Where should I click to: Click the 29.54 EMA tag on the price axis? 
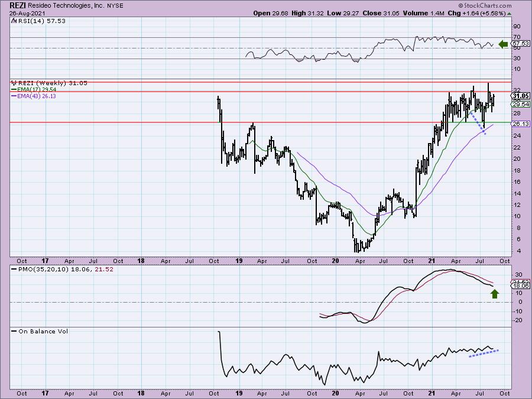[520, 105]
